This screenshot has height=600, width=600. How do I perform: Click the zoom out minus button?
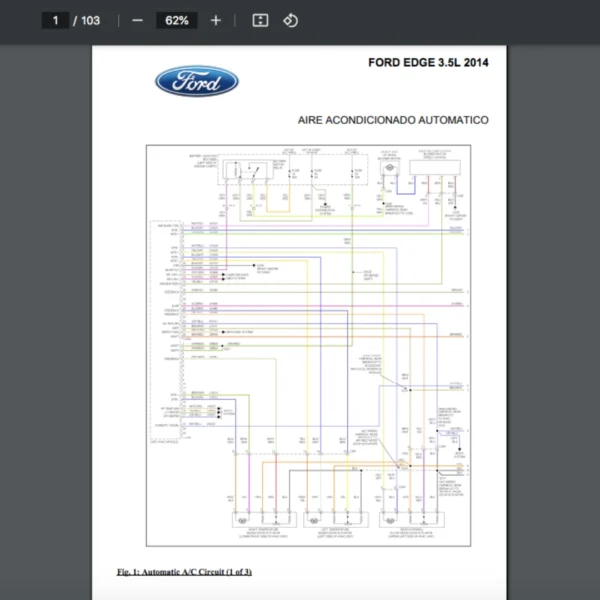pyautogui.click(x=137, y=20)
